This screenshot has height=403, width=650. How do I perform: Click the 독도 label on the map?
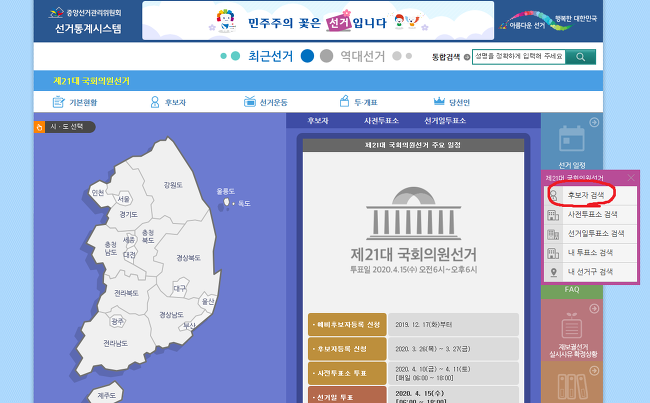244,204
